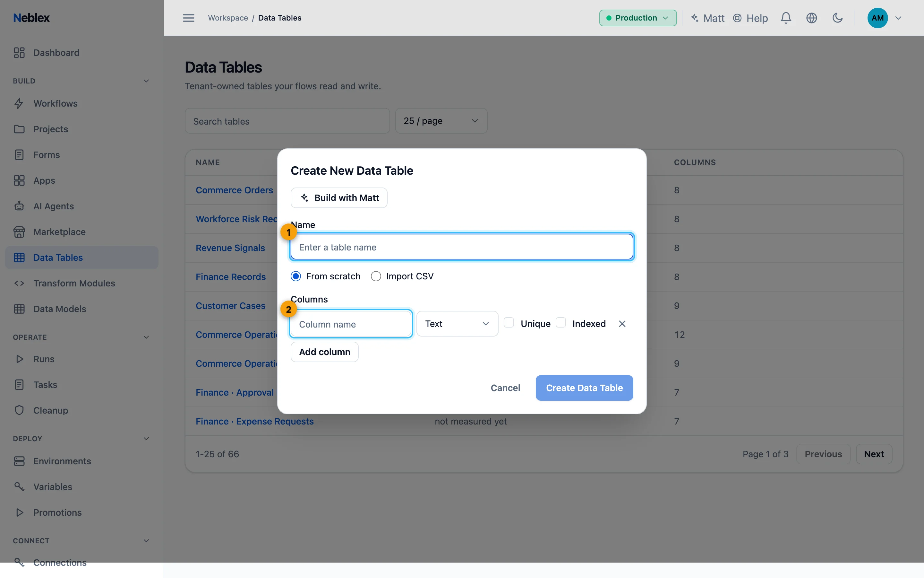
Task: Go to Dashboard in sidebar
Action: pyautogui.click(x=82, y=53)
